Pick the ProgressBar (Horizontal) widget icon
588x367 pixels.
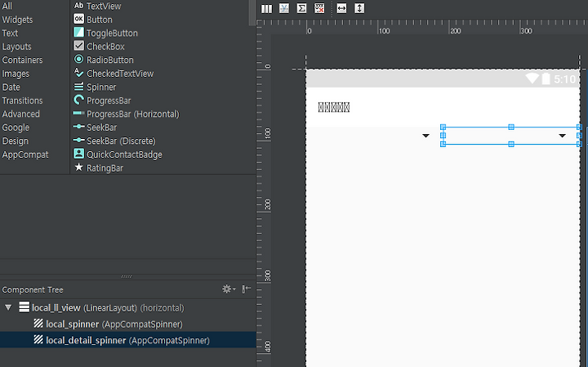tap(78, 113)
